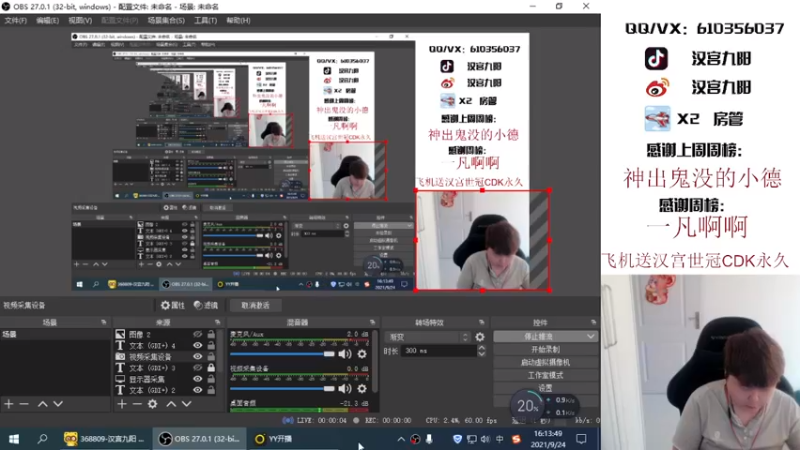Open 麦克风/Aux audio settings gear
800x450 pixels.
(x=362, y=354)
